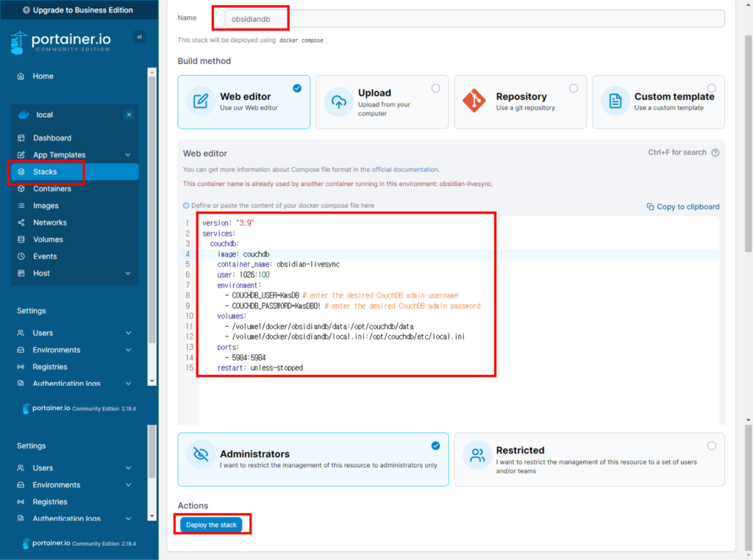Click the '- 5984:5984' ports line

(245, 358)
